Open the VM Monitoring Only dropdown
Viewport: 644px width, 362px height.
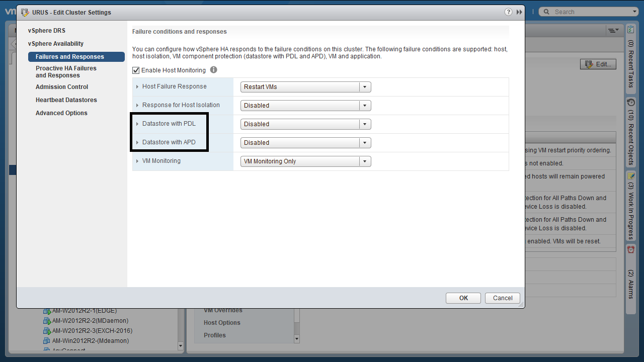305,161
